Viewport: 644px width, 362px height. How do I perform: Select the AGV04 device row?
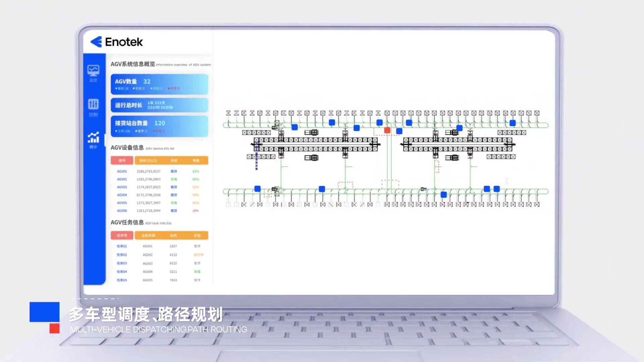tap(122, 195)
